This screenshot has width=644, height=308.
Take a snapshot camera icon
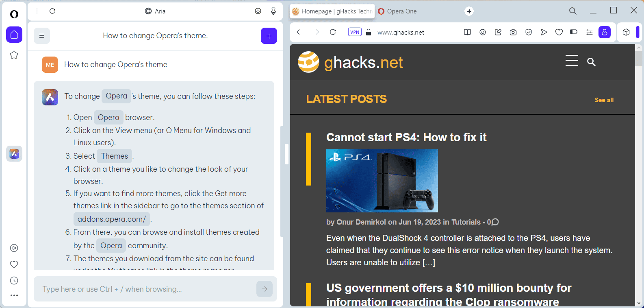[x=513, y=32]
